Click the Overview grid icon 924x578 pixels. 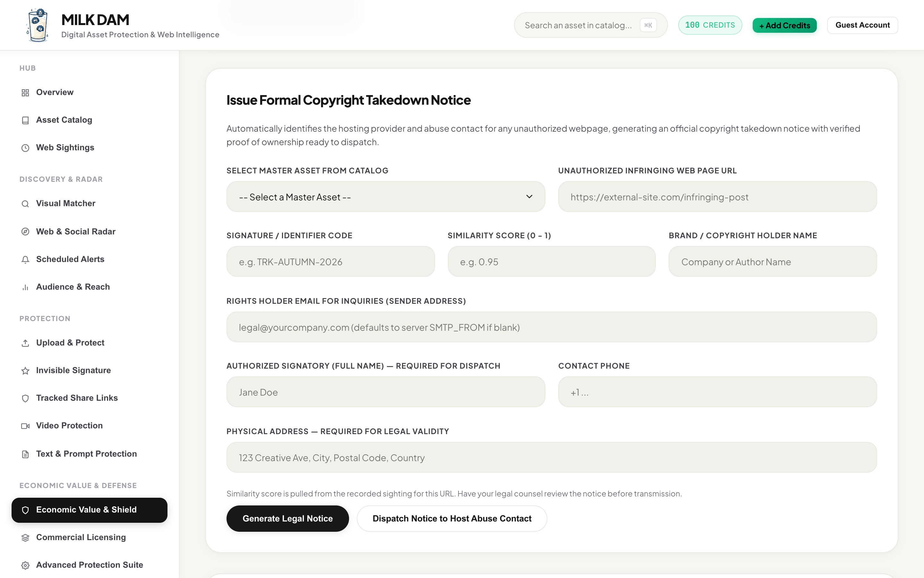pyautogui.click(x=25, y=93)
